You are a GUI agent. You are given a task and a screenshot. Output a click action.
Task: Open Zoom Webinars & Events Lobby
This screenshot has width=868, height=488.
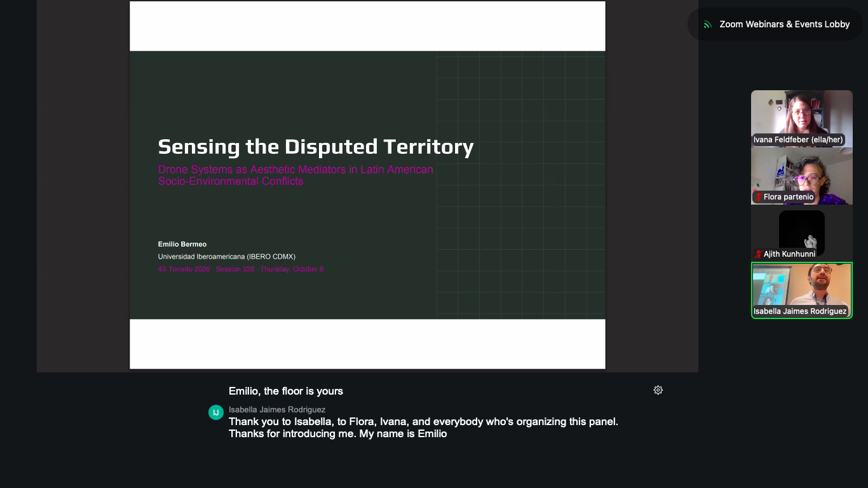pos(776,24)
